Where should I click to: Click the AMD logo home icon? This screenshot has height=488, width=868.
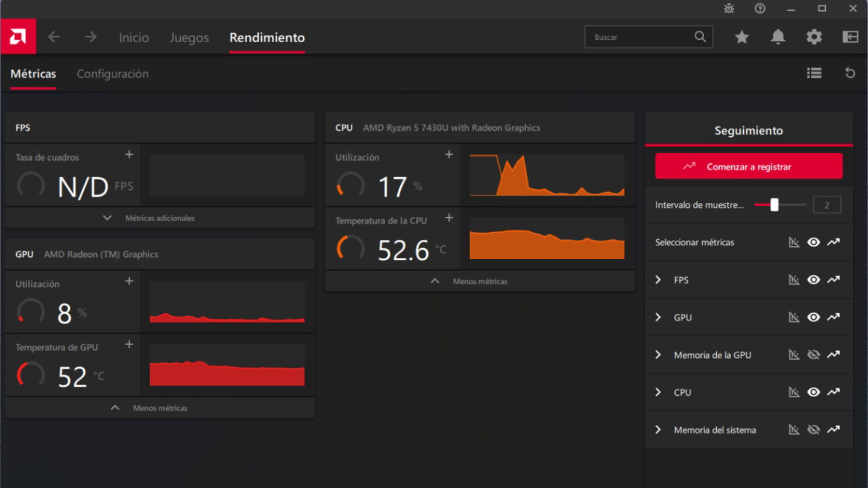18,37
